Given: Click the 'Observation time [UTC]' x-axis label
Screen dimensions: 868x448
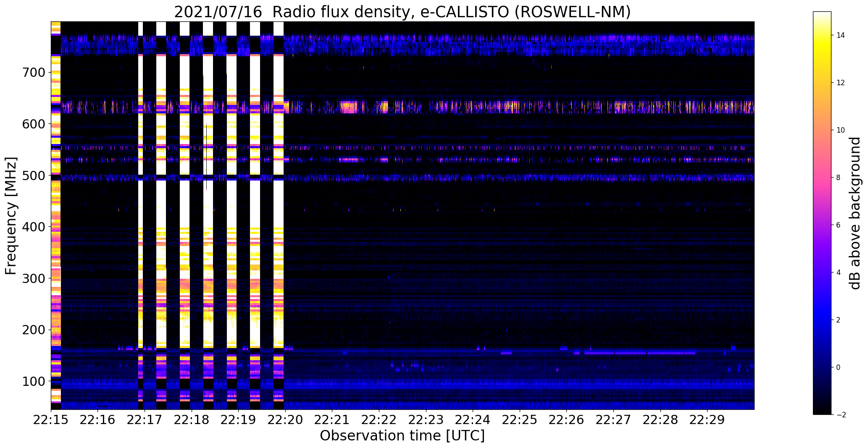Looking at the screenshot, I should point(402,436).
